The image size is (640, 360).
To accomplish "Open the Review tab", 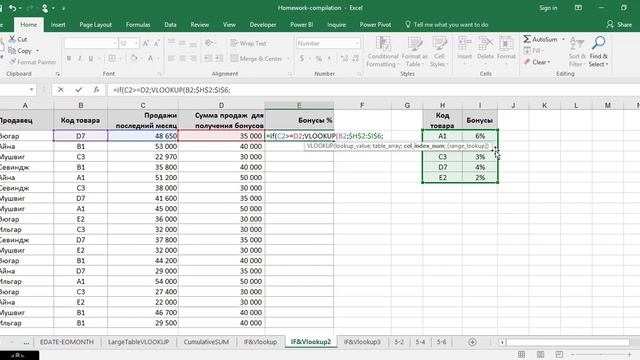I will [x=200, y=24].
